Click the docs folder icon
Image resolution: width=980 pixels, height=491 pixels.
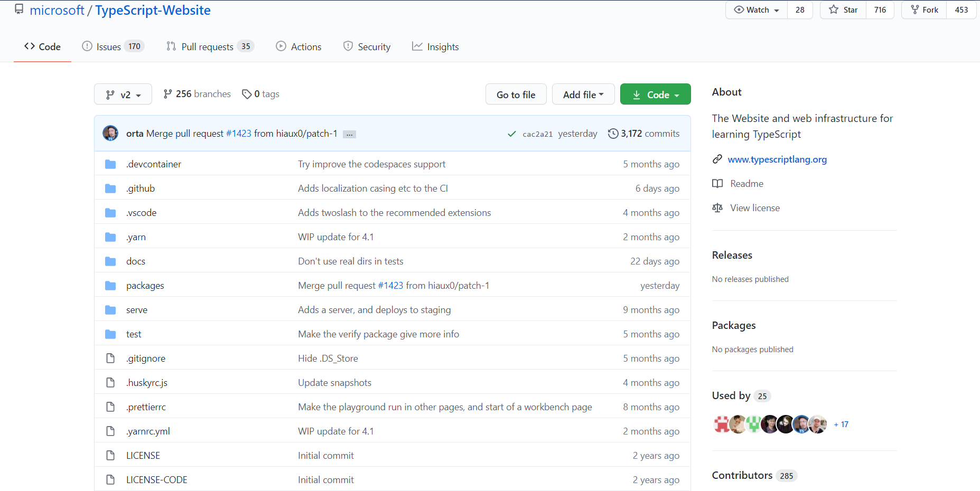[x=110, y=261]
